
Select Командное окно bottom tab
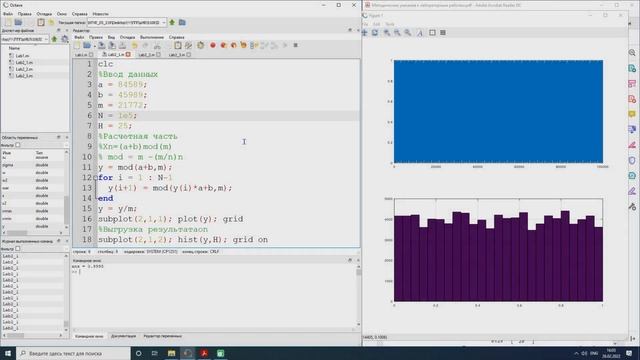(x=89, y=336)
